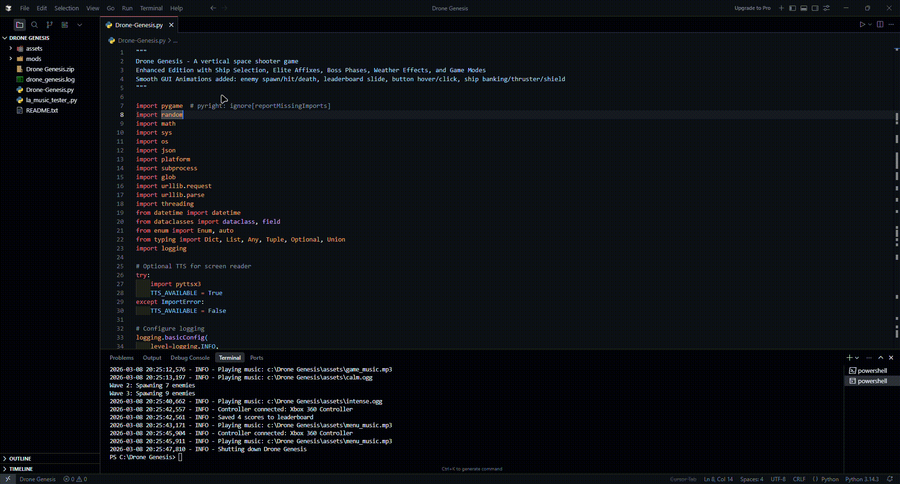Open the Extensions view icon
Image resolution: width=900 pixels, height=484 pixels.
[x=64, y=25]
